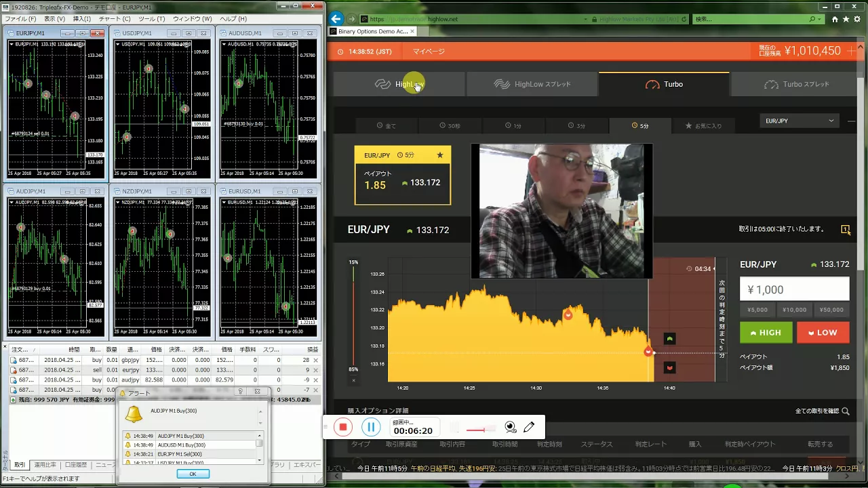Viewport: 868px width, 488px height.
Task: Toggle favorite star on EUR/JPY card
Action: [x=440, y=155]
